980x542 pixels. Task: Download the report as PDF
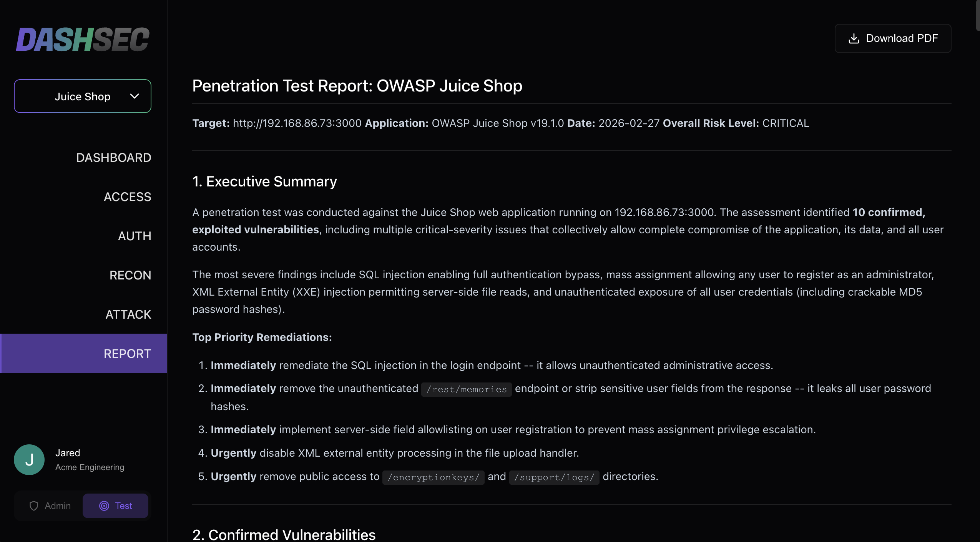[x=893, y=38]
